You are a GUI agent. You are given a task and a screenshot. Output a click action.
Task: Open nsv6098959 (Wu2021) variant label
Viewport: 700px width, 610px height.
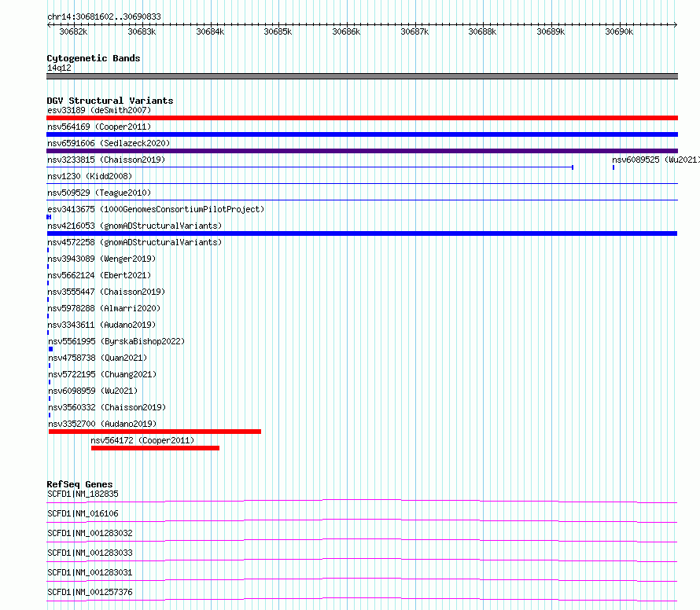(93, 391)
